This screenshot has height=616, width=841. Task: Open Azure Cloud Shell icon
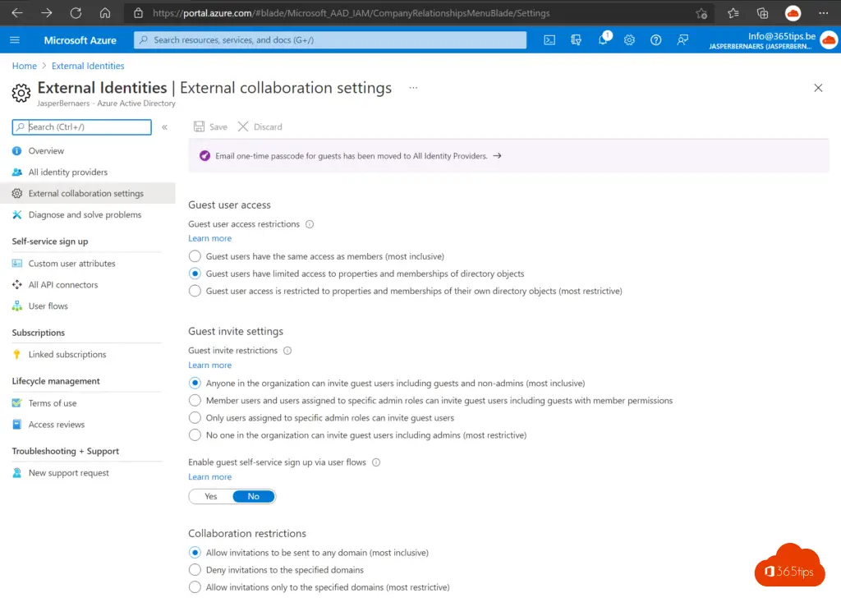tap(550, 40)
